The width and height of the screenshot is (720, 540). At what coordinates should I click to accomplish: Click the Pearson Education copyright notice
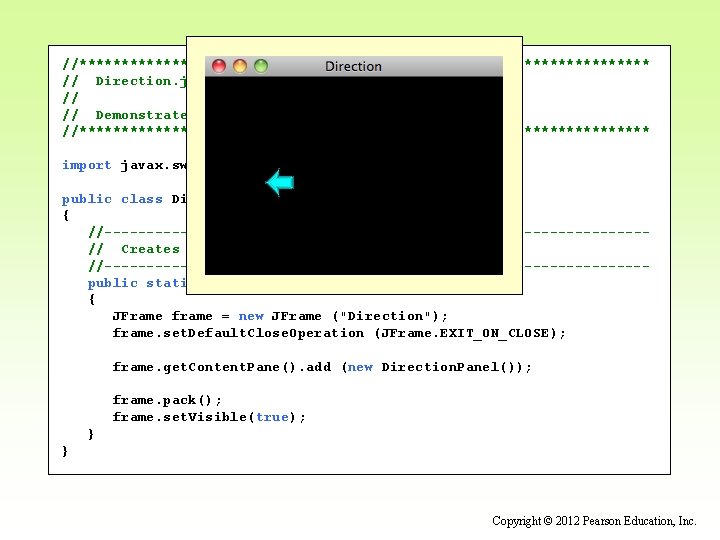[594, 521]
